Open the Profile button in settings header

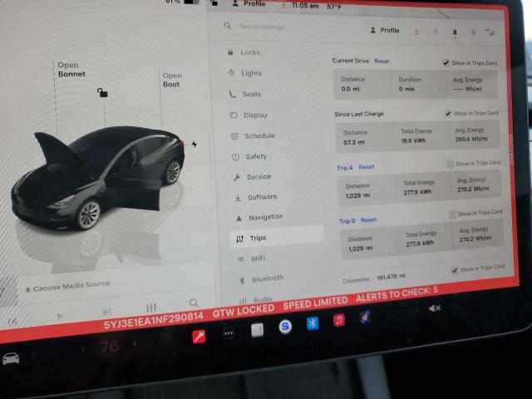(x=385, y=30)
